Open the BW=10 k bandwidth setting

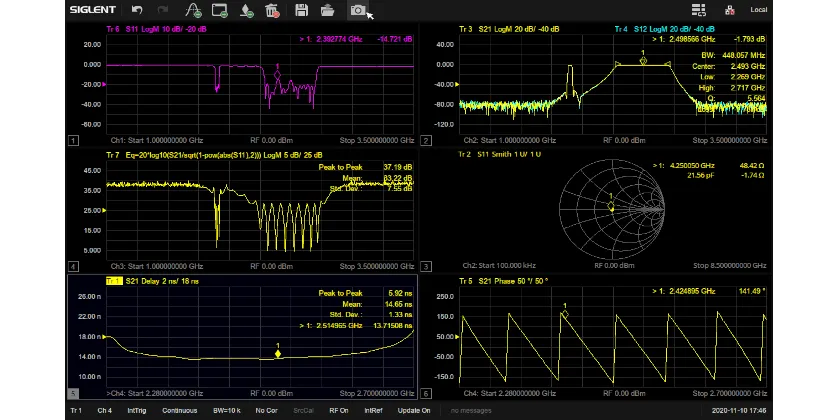point(227,411)
